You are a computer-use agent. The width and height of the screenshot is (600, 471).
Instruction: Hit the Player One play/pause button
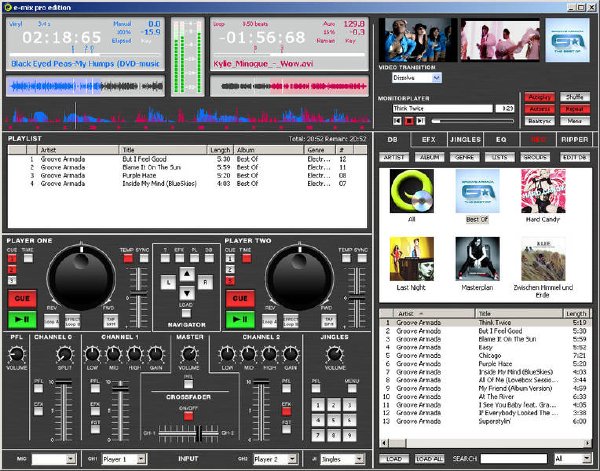(22, 319)
